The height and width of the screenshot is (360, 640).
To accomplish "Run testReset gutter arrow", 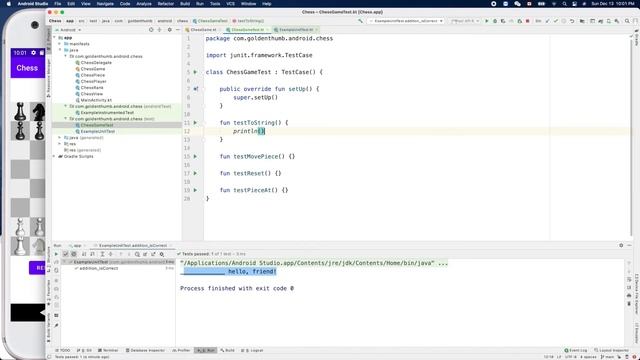I will (195, 173).
